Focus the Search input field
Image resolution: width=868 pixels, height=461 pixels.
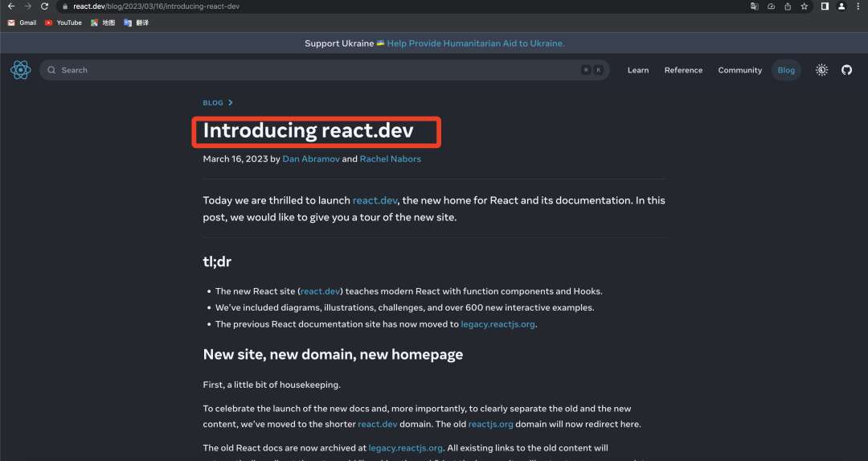pos(325,70)
